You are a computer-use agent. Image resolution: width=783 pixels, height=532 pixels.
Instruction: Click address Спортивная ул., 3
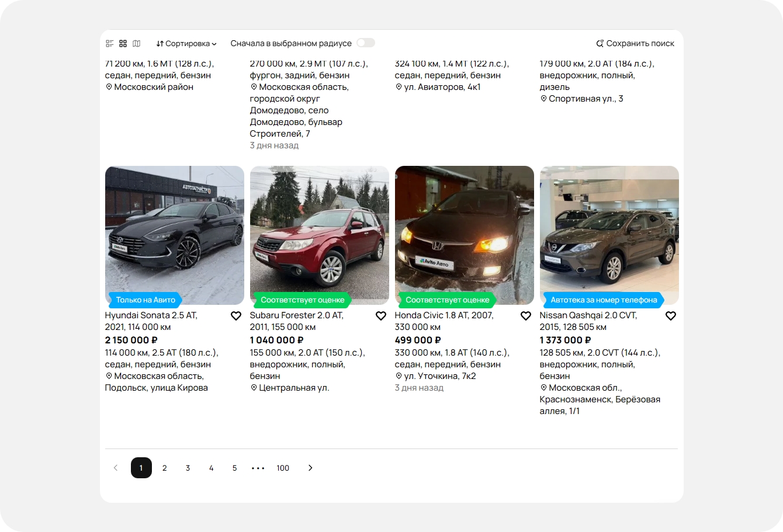[x=582, y=99]
